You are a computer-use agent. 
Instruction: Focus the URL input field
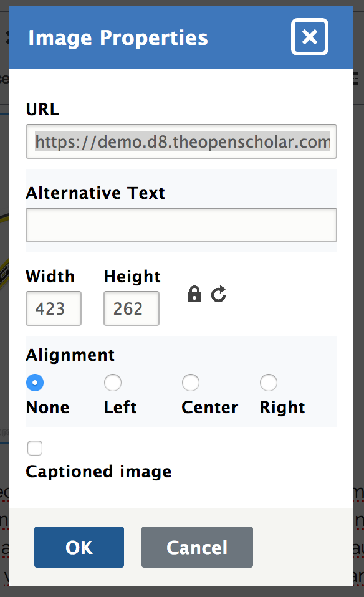tap(181, 141)
